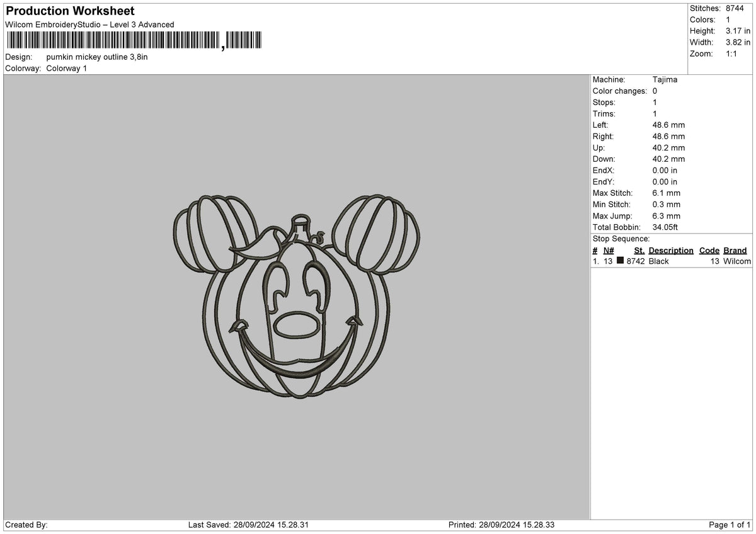Click the 'Min Stitch:' label

point(612,204)
